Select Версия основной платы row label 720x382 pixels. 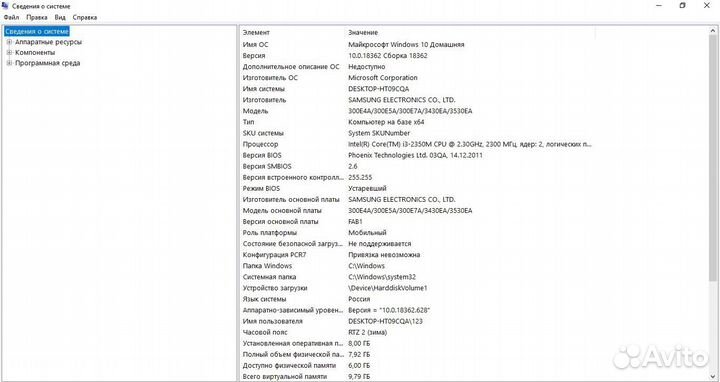pyautogui.click(x=280, y=221)
